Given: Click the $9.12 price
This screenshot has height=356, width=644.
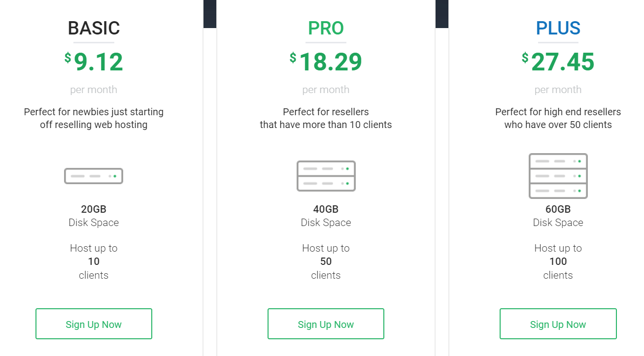Looking at the screenshot, I should (94, 62).
